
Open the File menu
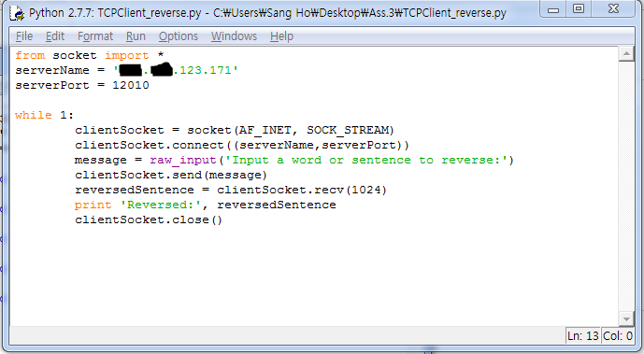24,36
